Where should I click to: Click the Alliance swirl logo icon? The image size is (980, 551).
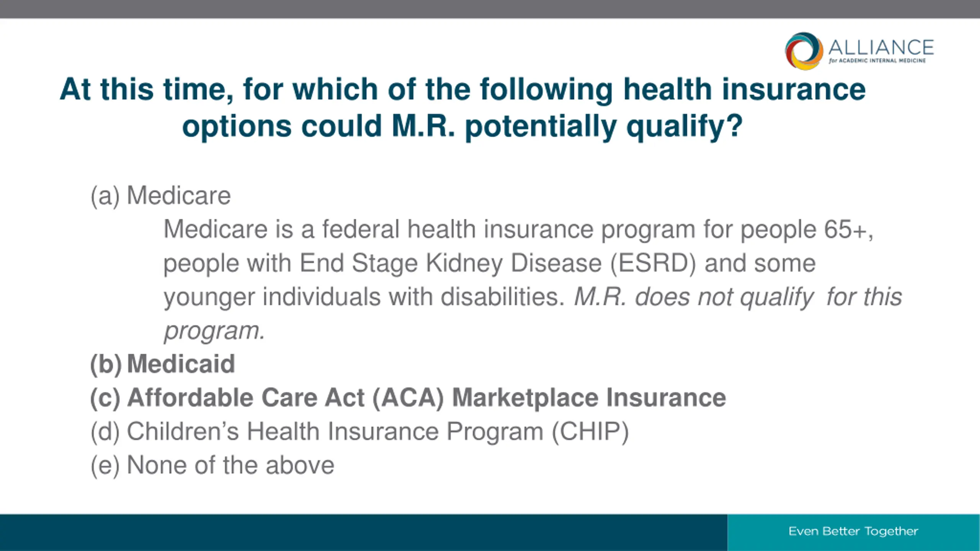click(x=804, y=51)
